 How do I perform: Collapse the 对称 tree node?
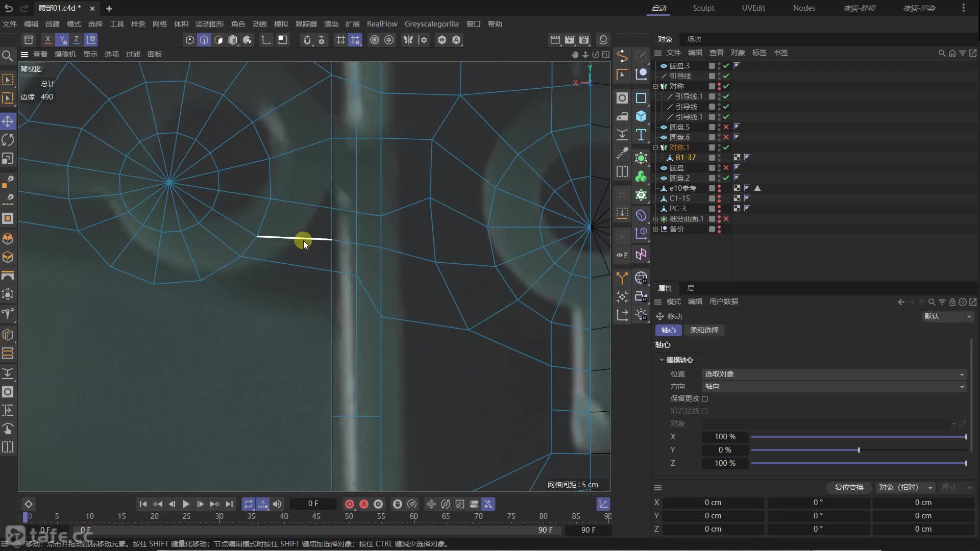pyautogui.click(x=656, y=86)
